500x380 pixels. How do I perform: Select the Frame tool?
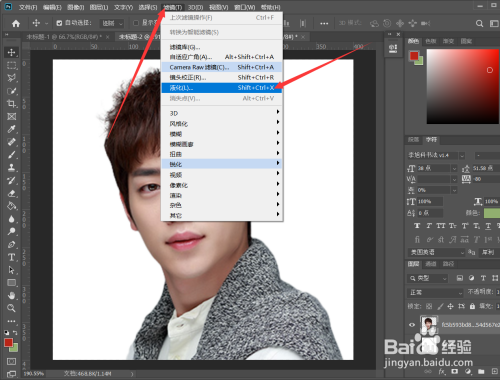coord(11,116)
